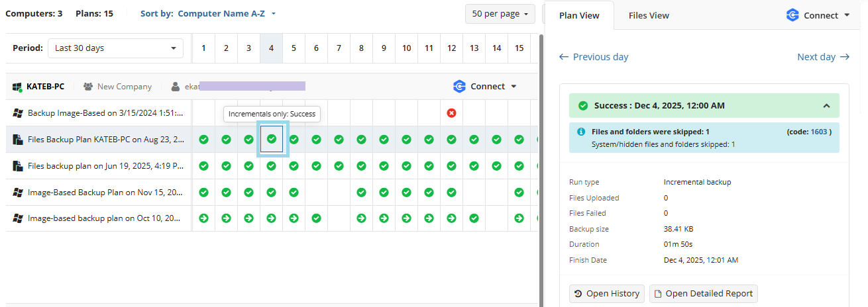Click the red failed status icon on day 12
Viewport: 868px width, 307px height.
(451, 113)
